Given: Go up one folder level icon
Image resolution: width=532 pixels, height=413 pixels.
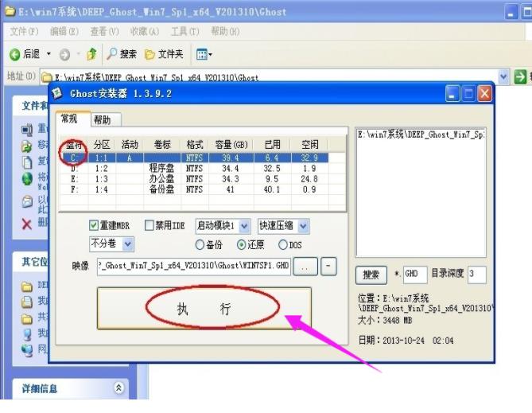Looking at the screenshot, I should pos(91,54).
